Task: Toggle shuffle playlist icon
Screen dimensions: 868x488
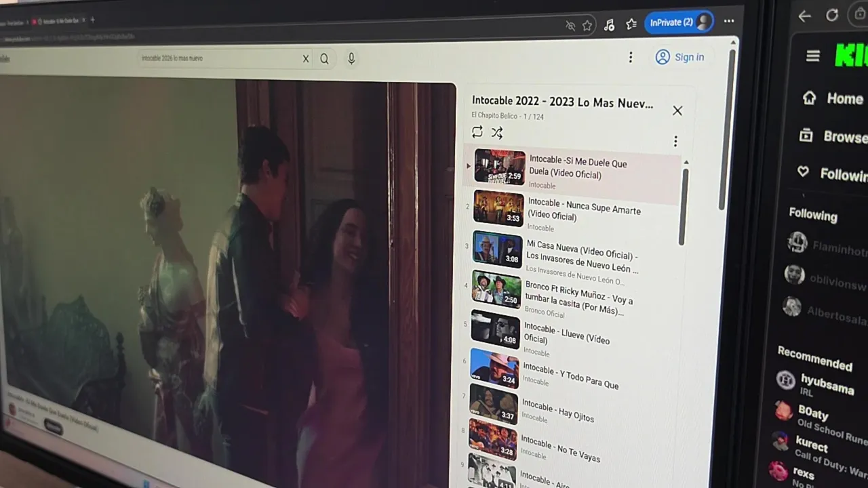Action: pos(497,132)
